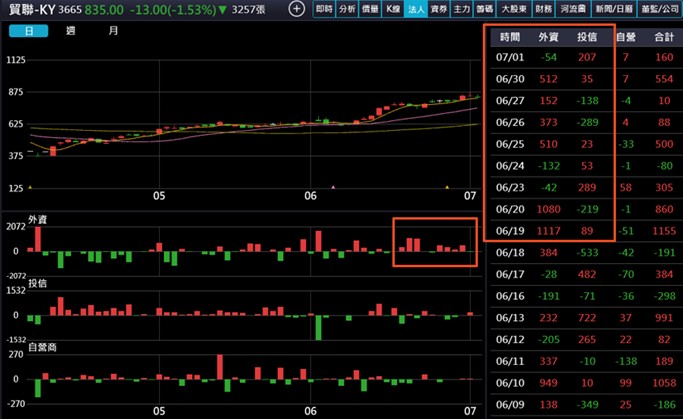Click 投信 value -533 on 06/18
683x419 pixels.
click(x=587, y=253)
